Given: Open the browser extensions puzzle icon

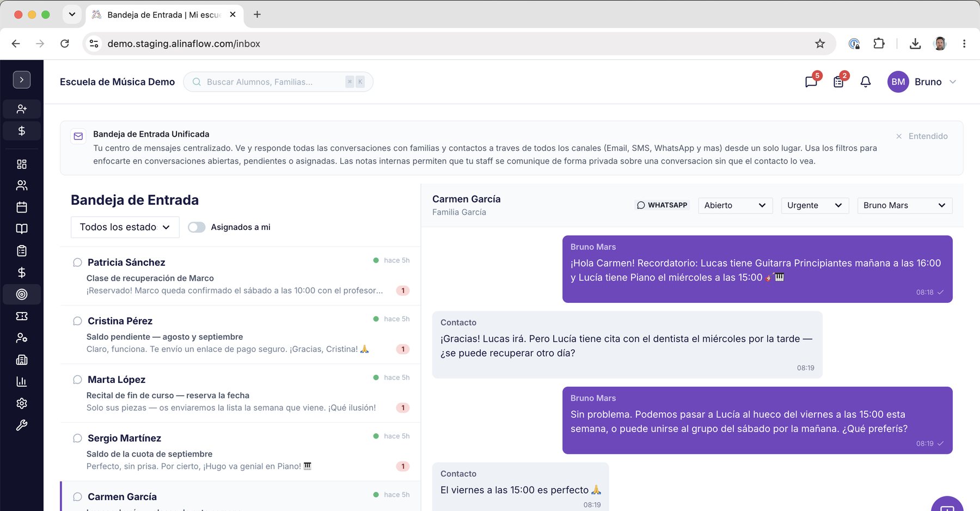Looking at the screenshot, I should coord(879,44).
